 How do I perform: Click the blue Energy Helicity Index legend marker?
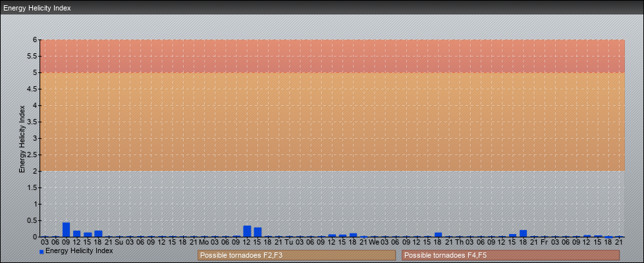41,252
